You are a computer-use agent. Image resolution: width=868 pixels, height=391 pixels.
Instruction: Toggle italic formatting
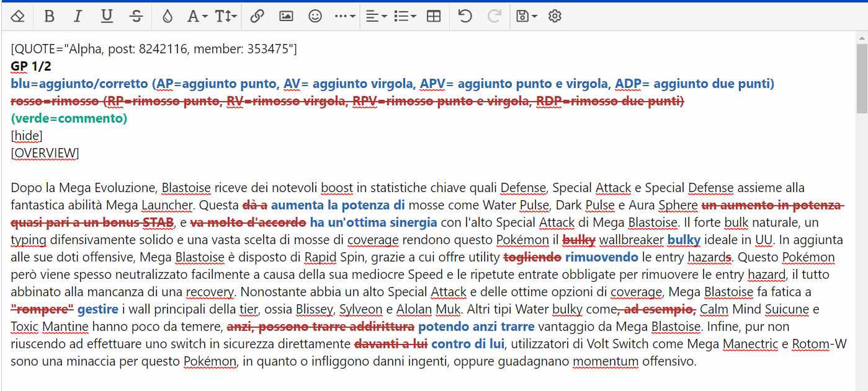coord(78,17)
